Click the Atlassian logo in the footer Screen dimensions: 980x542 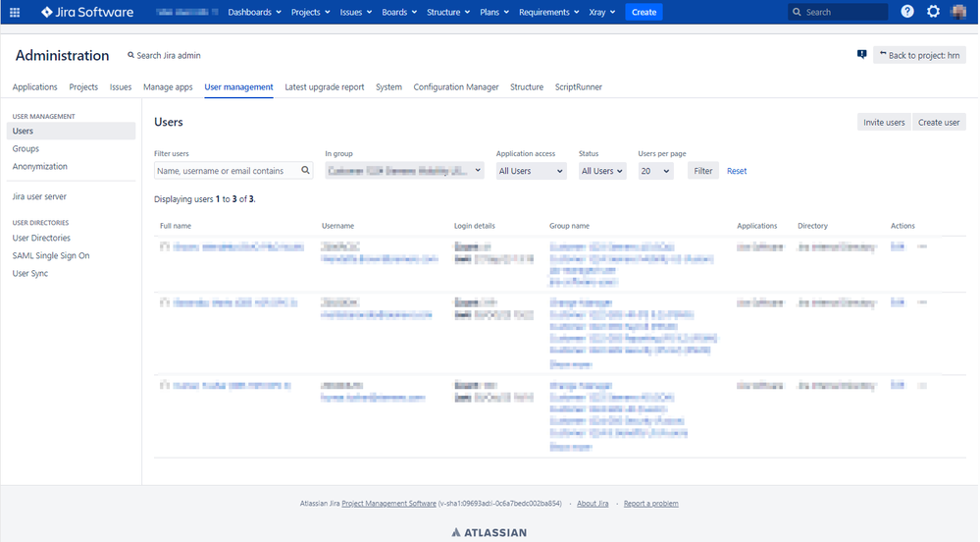click(489, 532)
